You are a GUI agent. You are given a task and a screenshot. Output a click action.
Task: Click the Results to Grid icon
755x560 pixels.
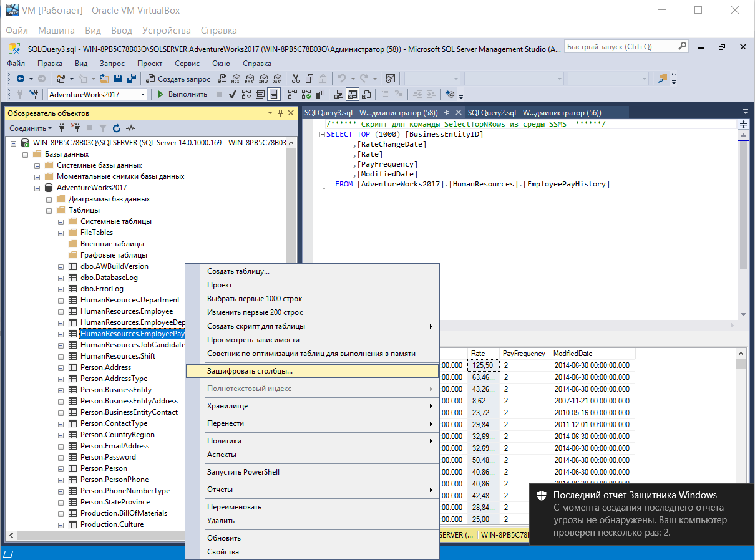point(353,94)
